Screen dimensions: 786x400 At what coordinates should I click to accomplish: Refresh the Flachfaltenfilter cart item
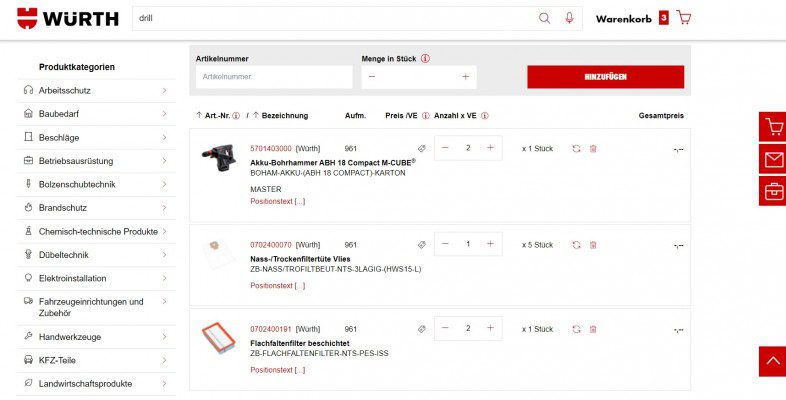[576, 329]
